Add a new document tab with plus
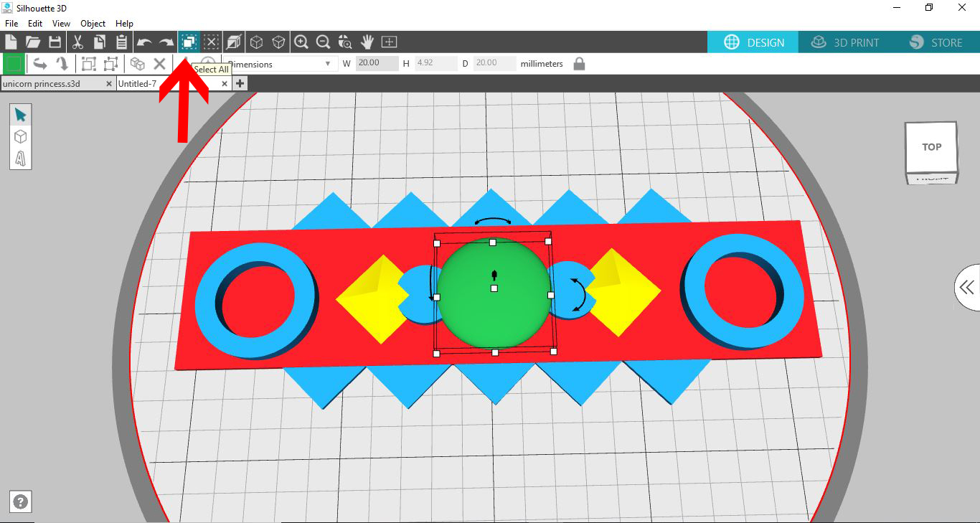 point(240,84)
